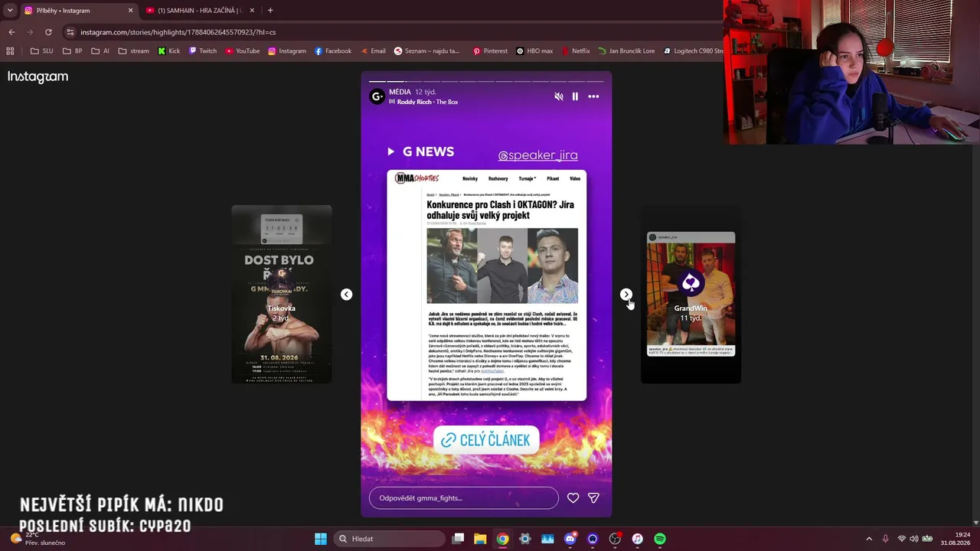
Task: Go back to the previous page
Action: coord(11,32)
